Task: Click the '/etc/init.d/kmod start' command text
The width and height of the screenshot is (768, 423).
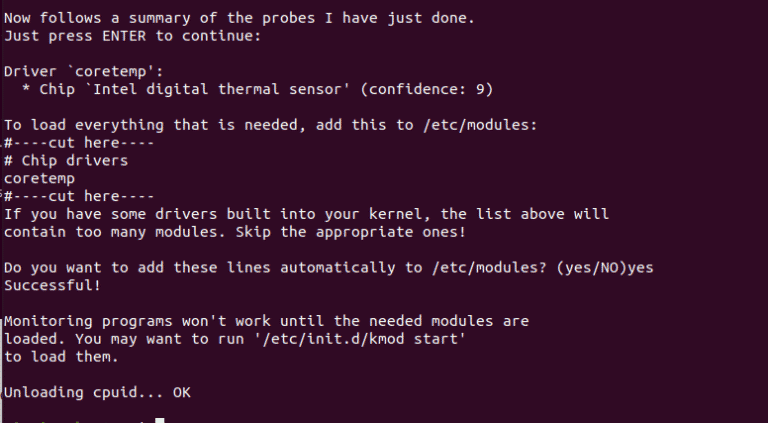Action: click(x=360, y=339)
